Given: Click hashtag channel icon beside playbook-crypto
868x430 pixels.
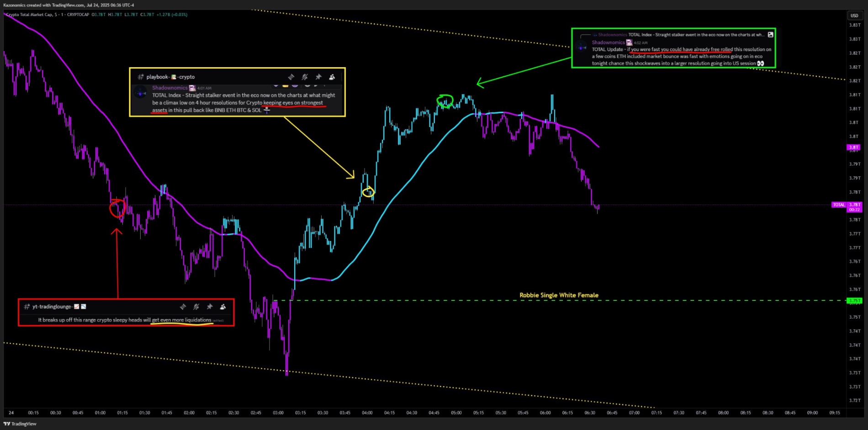Looking at the screenshot, I should pyautogui.click(x=141, y=77).
